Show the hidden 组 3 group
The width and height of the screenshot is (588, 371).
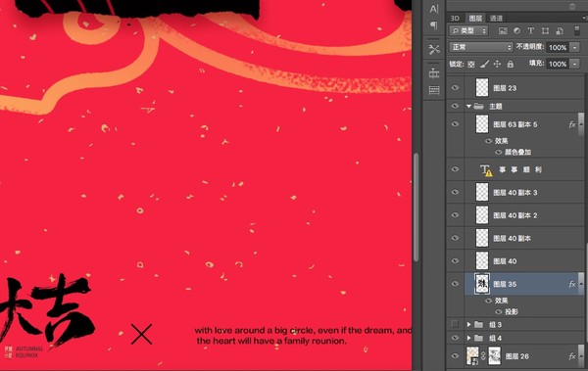455,324
